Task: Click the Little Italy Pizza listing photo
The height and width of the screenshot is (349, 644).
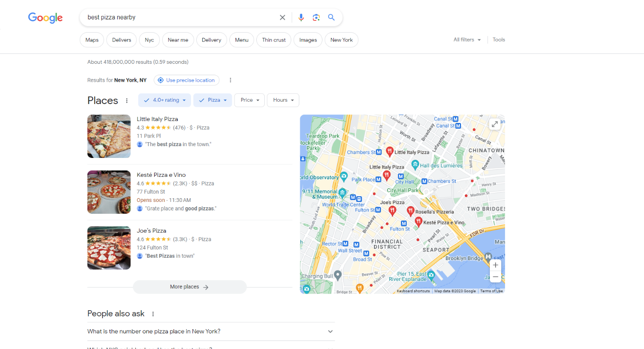Action: (109, 136)
